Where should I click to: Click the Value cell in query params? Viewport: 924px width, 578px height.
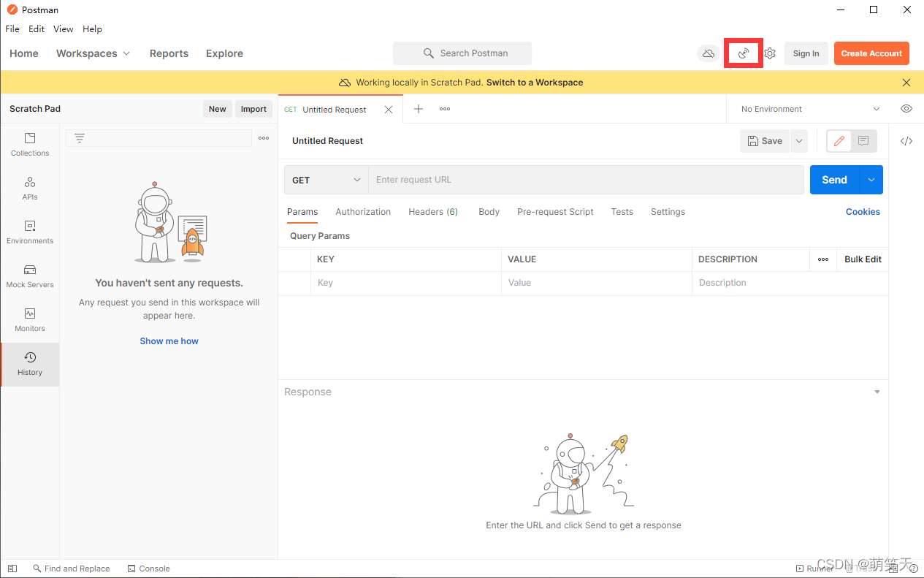click(596, 283)
